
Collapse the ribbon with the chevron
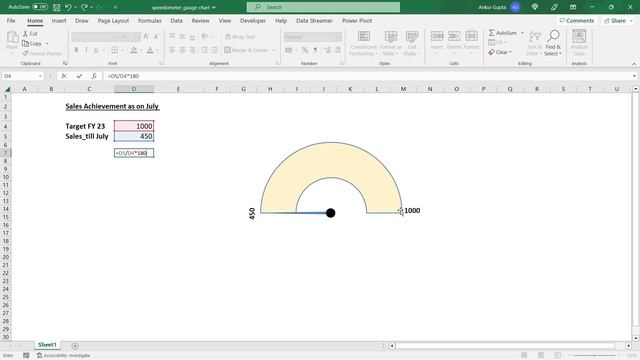(x=634, y=64)
